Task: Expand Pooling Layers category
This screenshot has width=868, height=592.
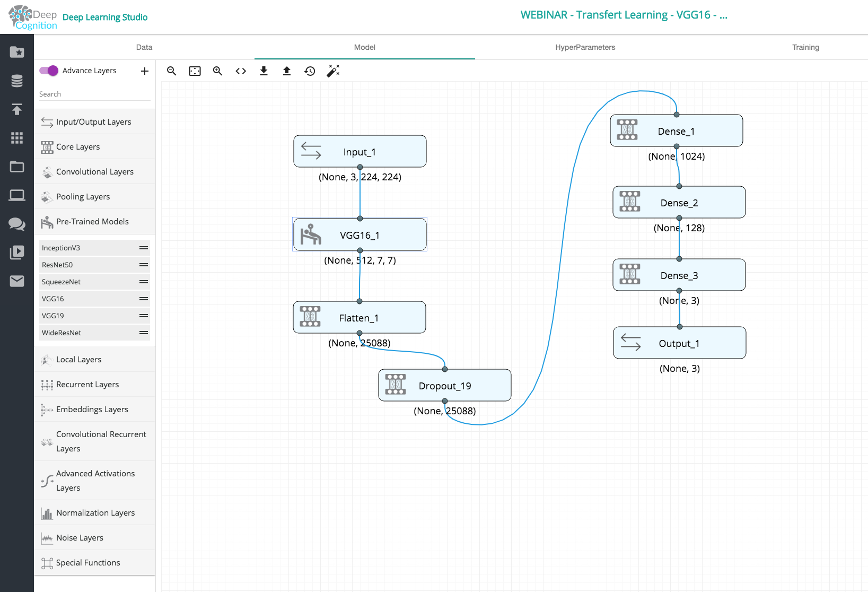Action: [95, 197]
